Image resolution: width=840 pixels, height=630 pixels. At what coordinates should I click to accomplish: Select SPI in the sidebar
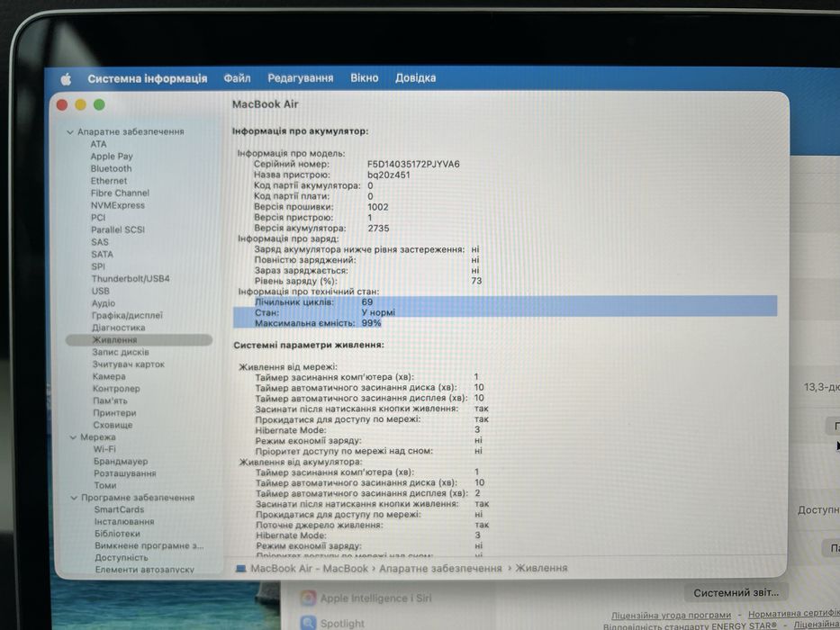click(x=98, y=266)
